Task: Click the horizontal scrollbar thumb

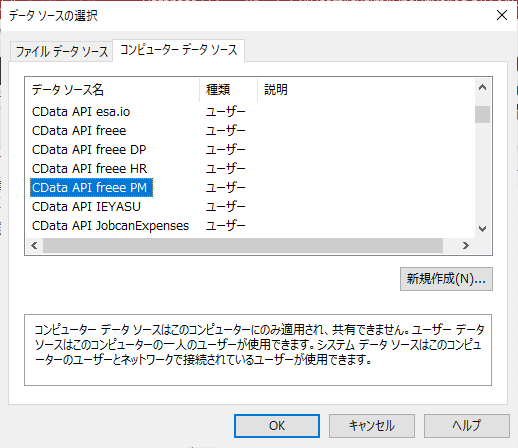Action: pyautogui.click(x=243, y=246)
